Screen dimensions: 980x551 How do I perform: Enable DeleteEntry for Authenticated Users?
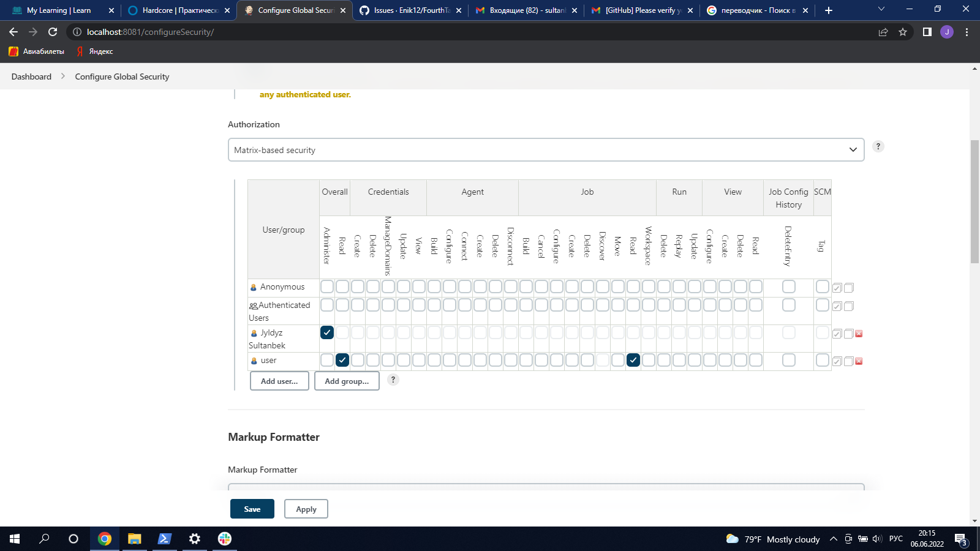(x=789, y=305)
